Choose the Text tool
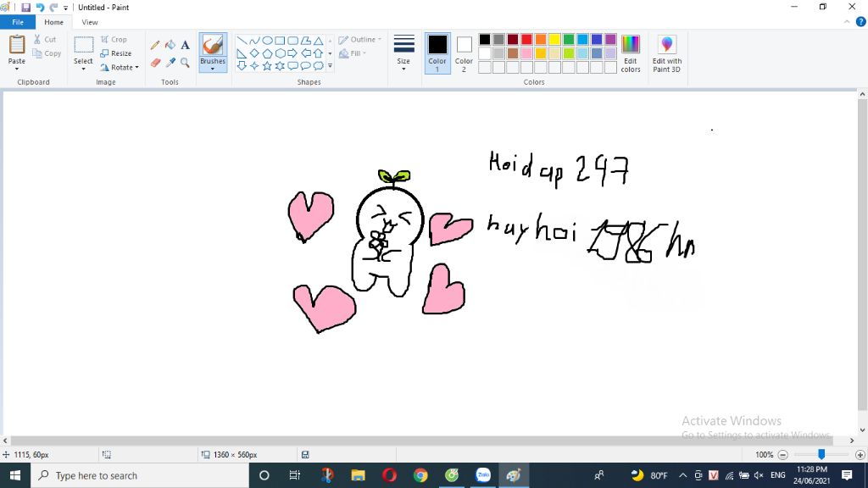The height and width of the screenshot is (488, 868). (x=185, y=46)
